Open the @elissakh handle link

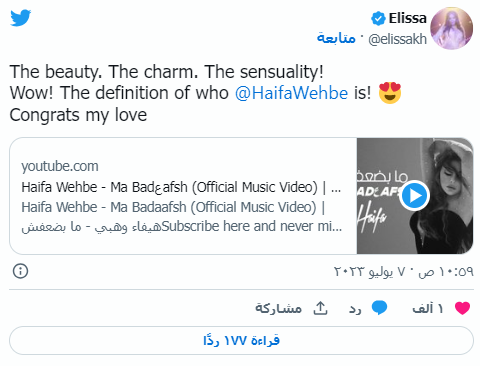[397, 39]
